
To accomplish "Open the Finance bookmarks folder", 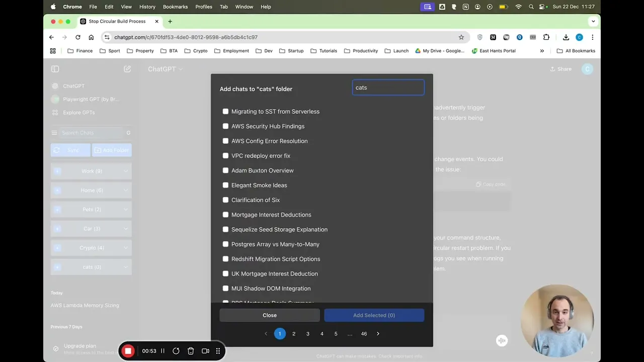I will (x=80, y=51).
